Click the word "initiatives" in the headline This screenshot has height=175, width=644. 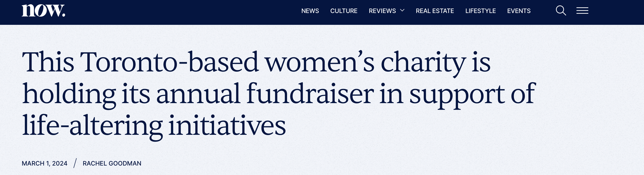click(227, 125)
